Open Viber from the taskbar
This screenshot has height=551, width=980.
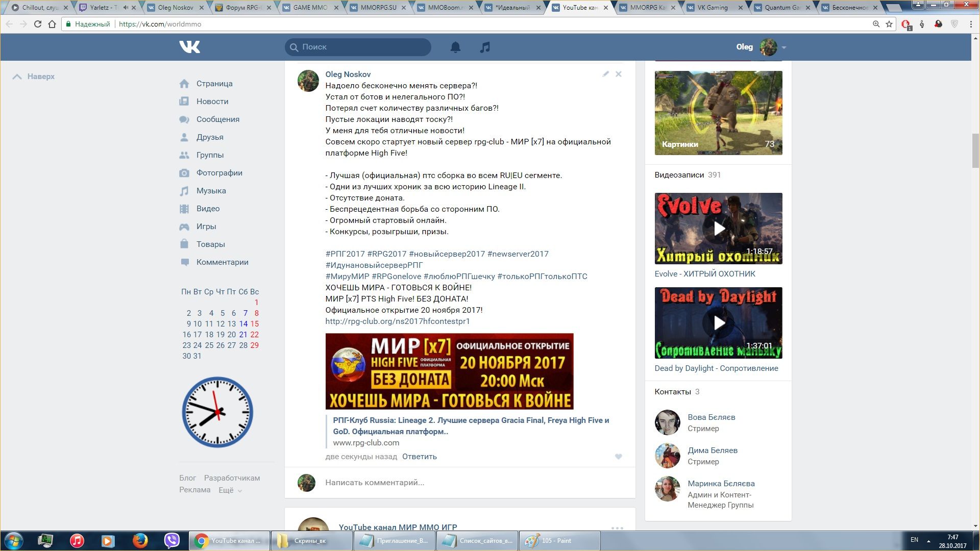[172, 540]
